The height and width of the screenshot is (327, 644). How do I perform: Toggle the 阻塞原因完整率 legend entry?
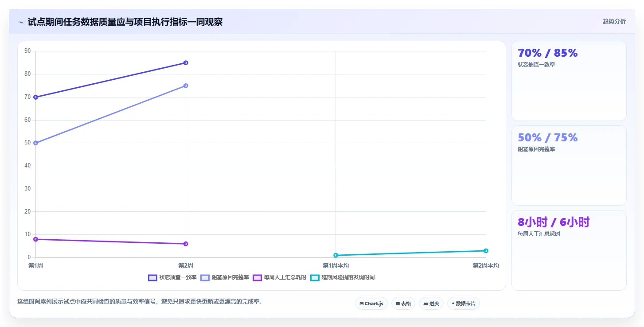[225, 277]
